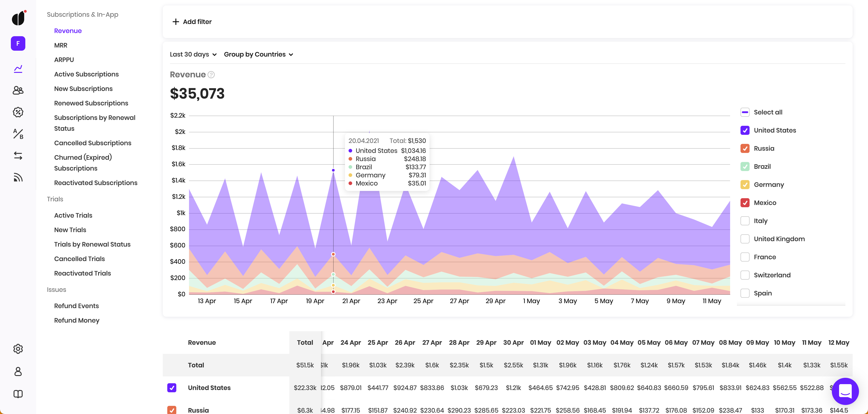Click the $22.33k United States total cell
Screen dimensions: 868x414
tap(305, 388)
